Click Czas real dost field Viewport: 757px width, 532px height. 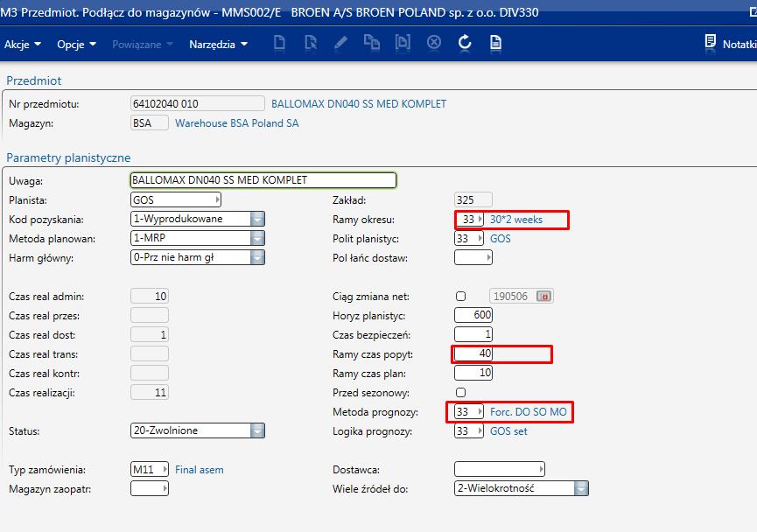click(x=149, y=334)
